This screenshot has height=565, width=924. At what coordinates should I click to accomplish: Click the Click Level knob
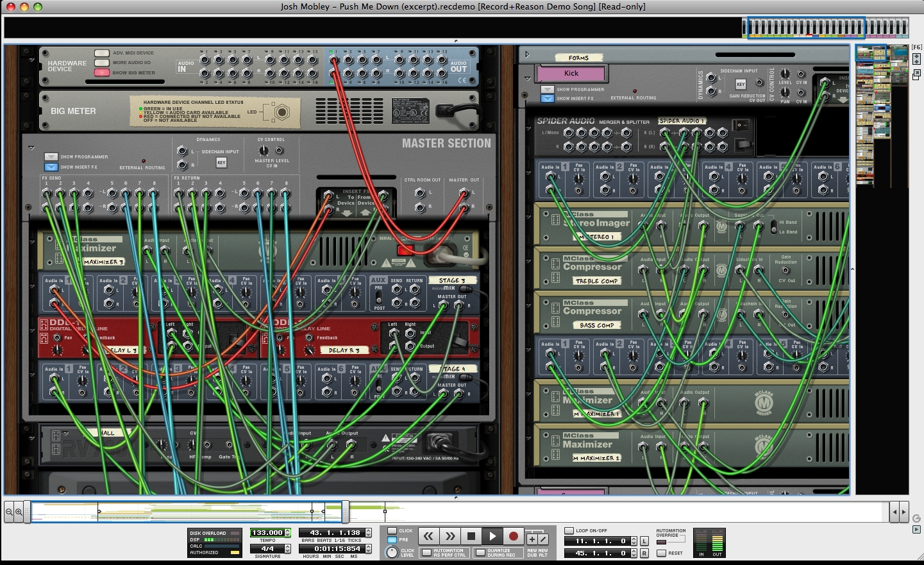click(x=392, y=552)
